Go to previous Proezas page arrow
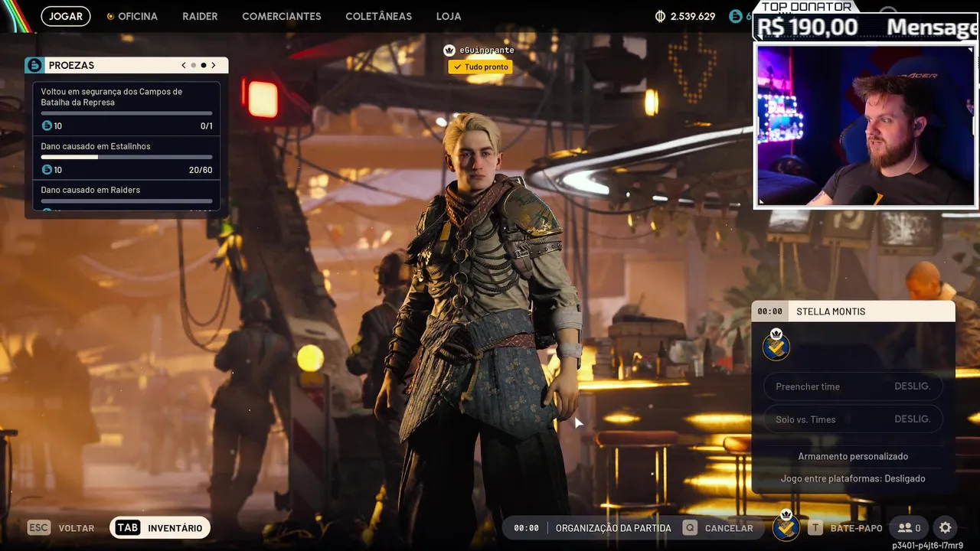The width and height of the screenshot is (980, 551). tap(184, 65)
